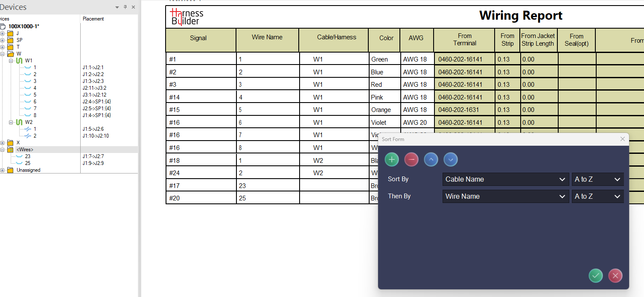
Task: Pin the Devices panel
Action: (125, 7)
